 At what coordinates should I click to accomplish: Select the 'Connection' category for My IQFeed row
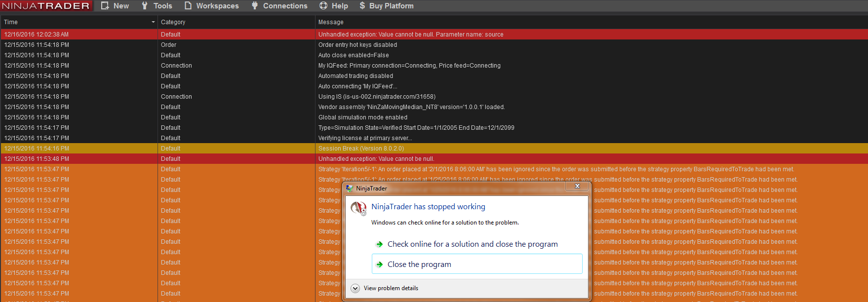coord(176,66)
